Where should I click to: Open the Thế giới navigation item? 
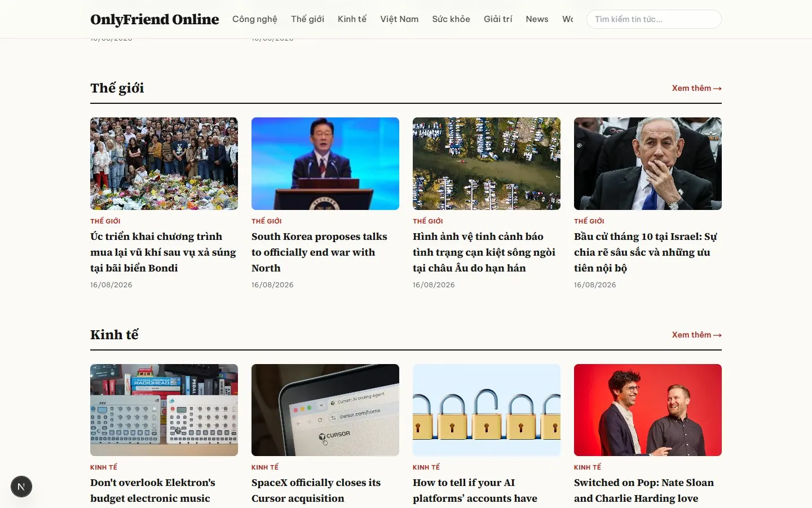point(307,19)
